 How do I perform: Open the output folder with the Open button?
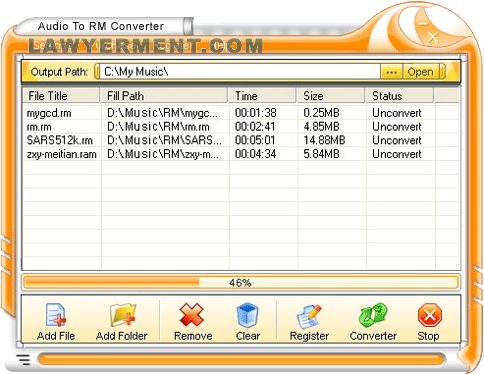(421, 72)
